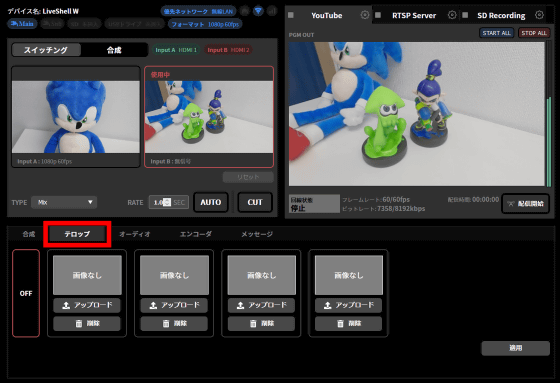Delete the image in second telop slot
This screenshot has width=560, height=383.
(174, 323)
